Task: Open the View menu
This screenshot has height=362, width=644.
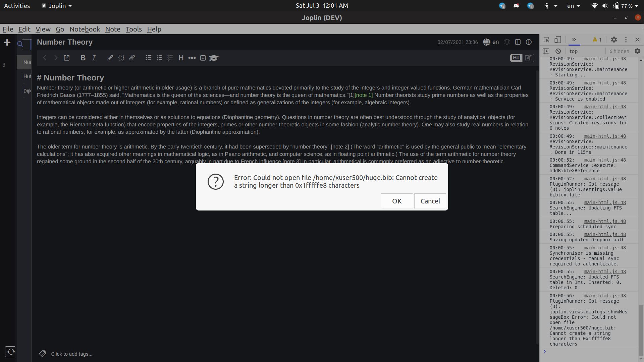Action: (x=43, y=29)
